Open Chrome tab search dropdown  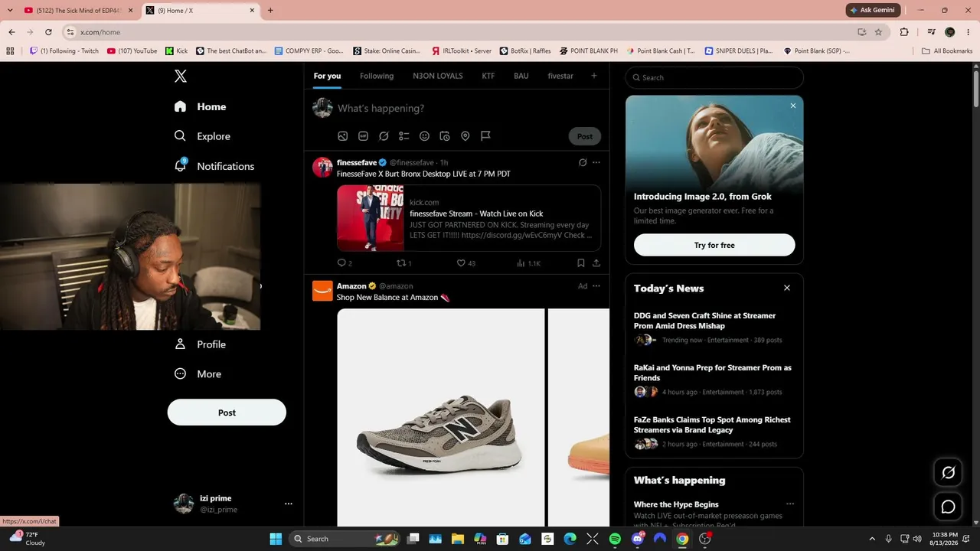coord(10,10)
